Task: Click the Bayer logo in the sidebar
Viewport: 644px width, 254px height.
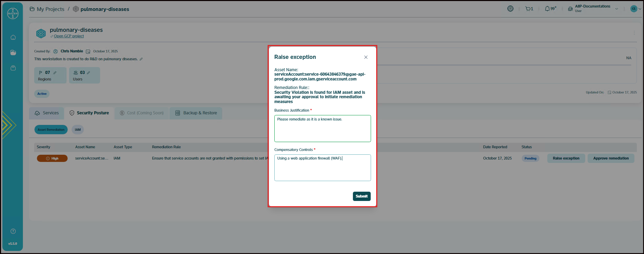Action: pyautogui.click(x=13, y=13)
